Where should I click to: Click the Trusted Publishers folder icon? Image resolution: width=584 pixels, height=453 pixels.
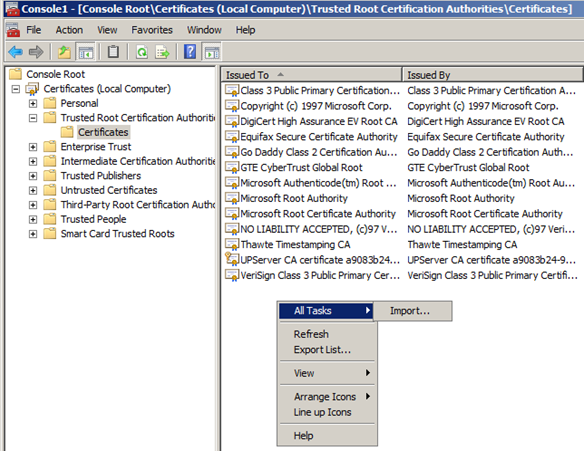50,175
